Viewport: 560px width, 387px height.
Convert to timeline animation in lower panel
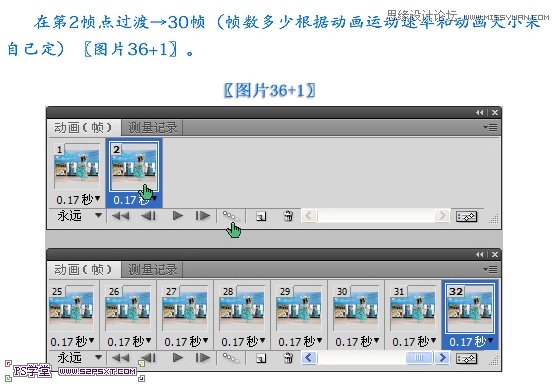click(x=466, y=358)
